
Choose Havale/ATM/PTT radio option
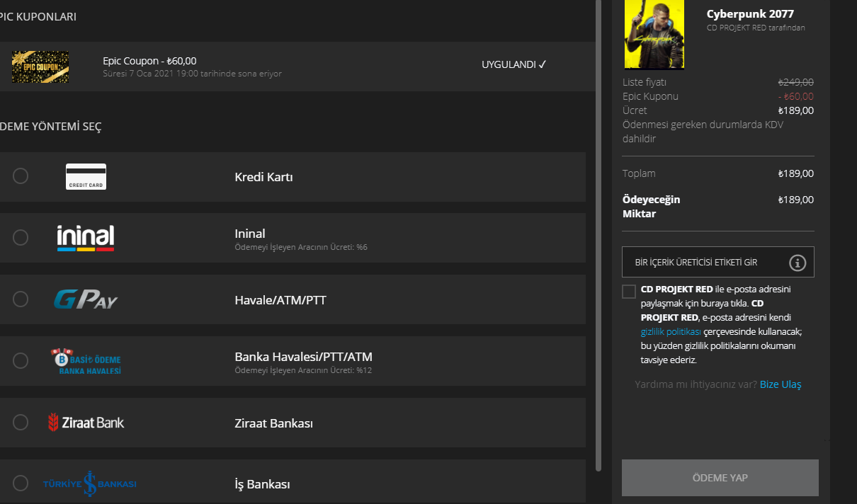tap(21, 299)
